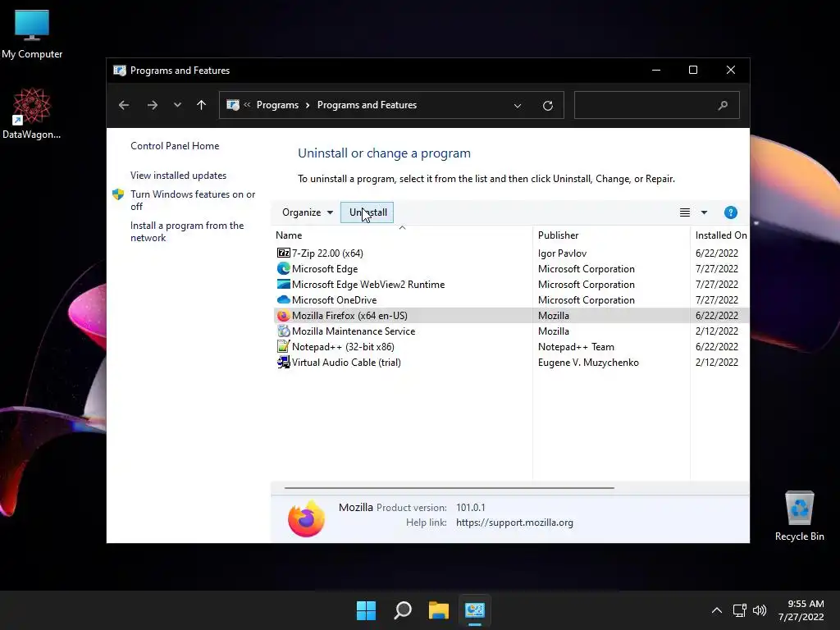
Task: Open DataWagon desktop shortcut
Action: tap(32, 114)
